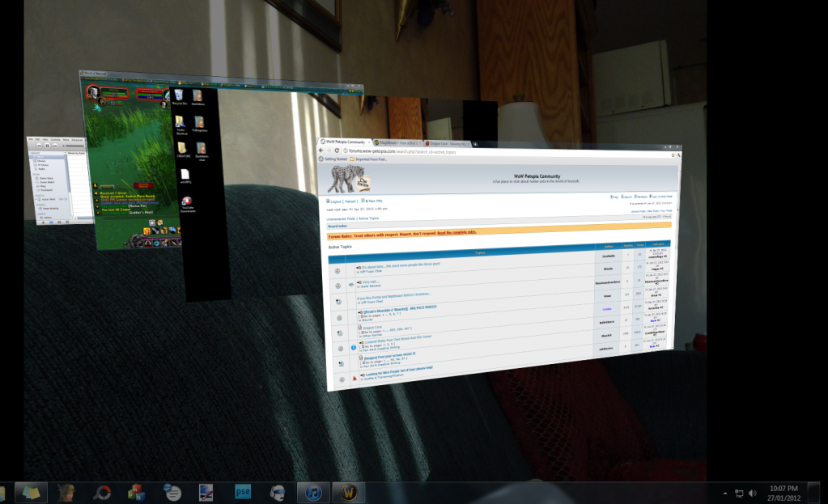The width and height of the screenshot is (828, 504).
Task: Click the network tray icon
Action: [x=739, y=493]
